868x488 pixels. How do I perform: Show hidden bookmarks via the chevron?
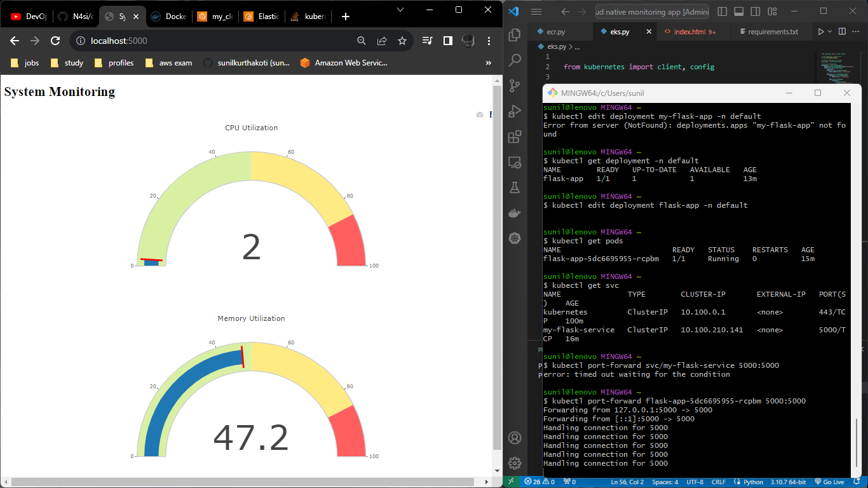(x=488, y=63)
